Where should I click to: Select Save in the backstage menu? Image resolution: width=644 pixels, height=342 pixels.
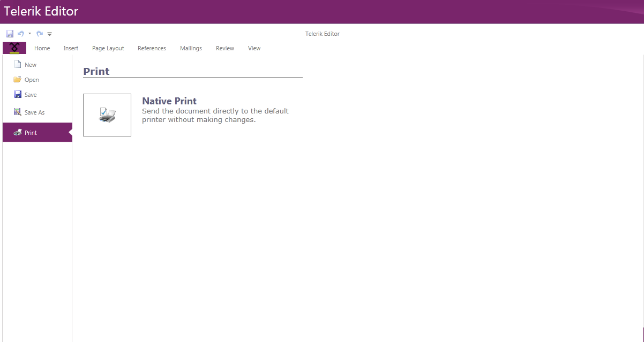point(38,95)
